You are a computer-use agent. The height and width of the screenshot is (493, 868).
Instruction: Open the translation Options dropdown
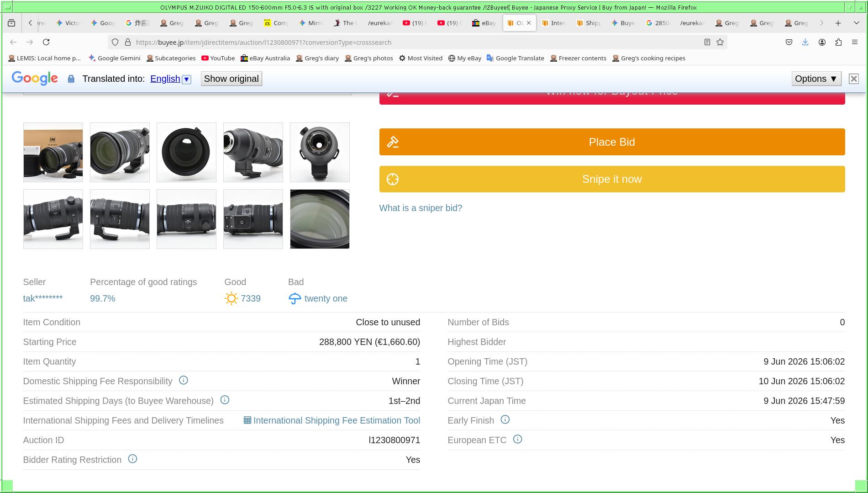pyautogui.click(x=816, y=79)
